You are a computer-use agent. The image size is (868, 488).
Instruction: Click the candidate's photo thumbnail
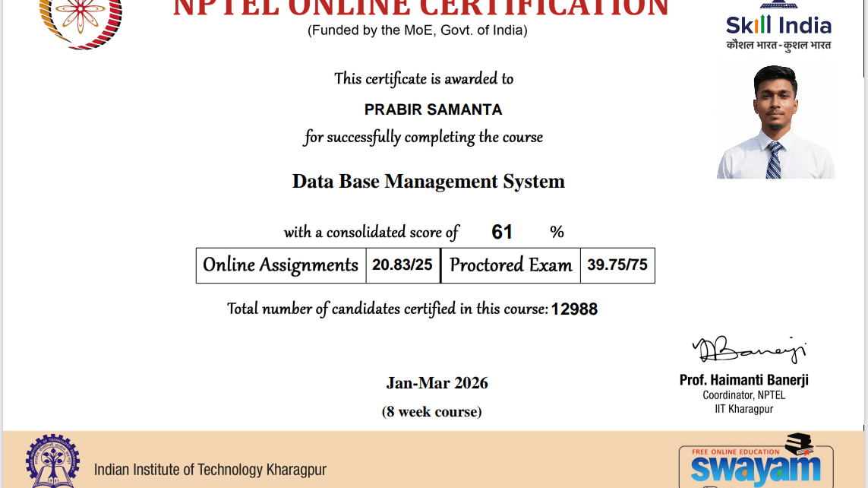click(x=775, y=122)
